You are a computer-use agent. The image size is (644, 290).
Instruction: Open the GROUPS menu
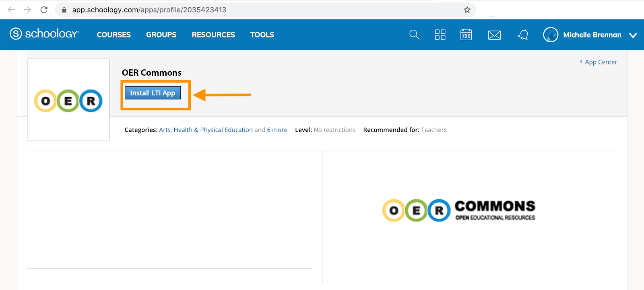click(x=161, y=35)
